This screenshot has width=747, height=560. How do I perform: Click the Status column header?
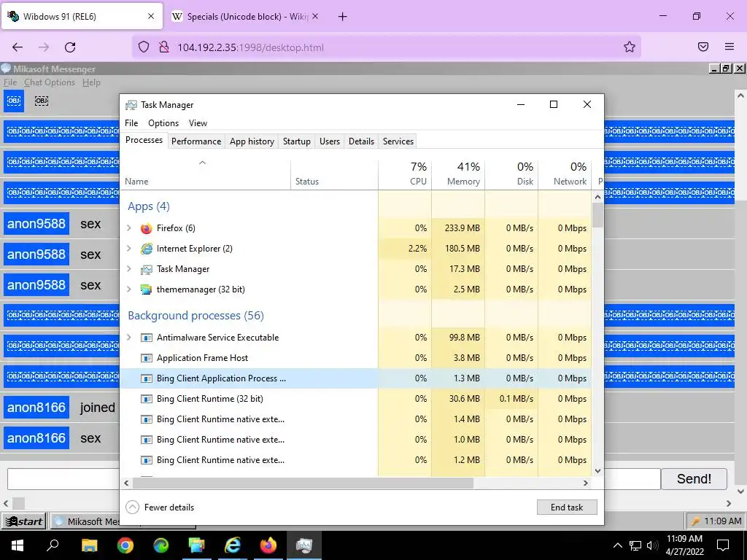(x=334, y=174)
